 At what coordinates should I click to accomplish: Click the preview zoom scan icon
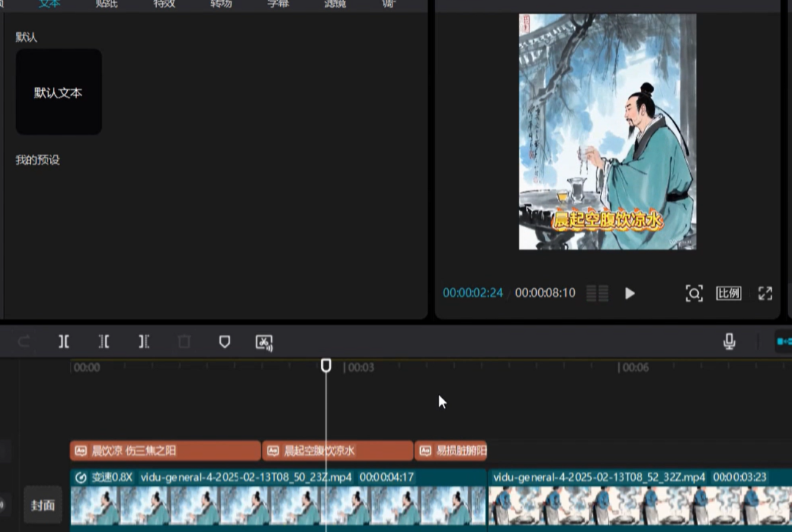(694, 293)
